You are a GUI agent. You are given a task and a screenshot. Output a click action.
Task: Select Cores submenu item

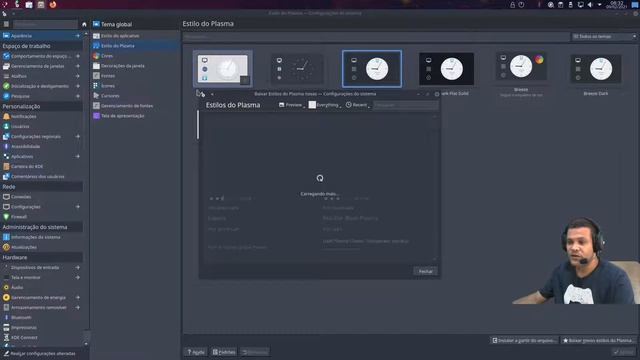[135, 56]
